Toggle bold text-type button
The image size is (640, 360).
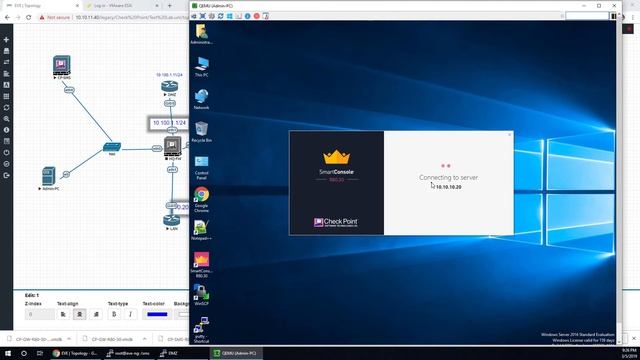[114, 314]
